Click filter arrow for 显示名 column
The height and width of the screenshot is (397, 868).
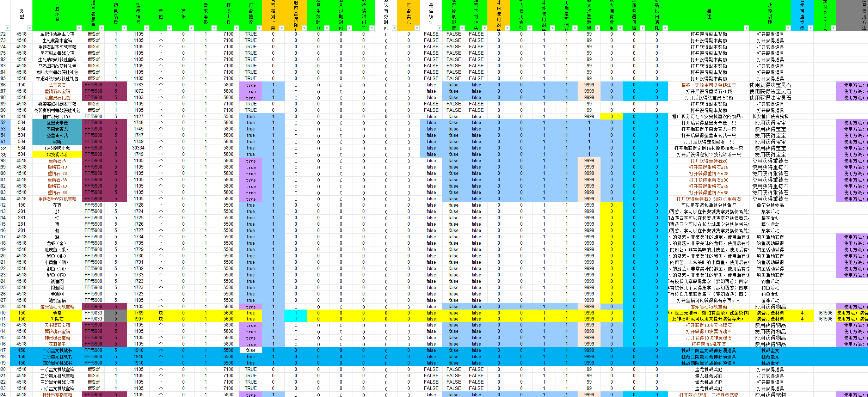point(79,28)
